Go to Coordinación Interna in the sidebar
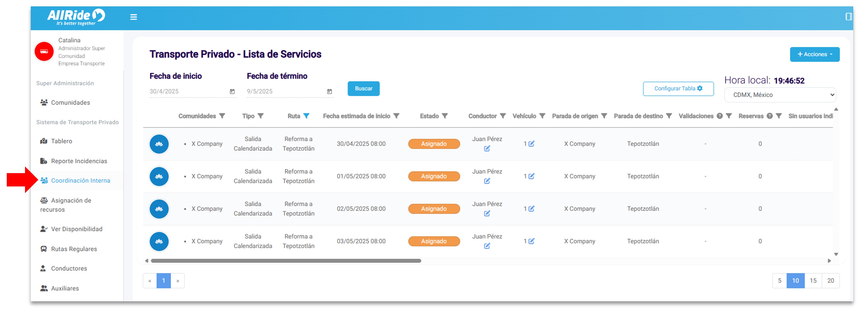This screenshot has height=322, width=868. click(x=80, y=181)
